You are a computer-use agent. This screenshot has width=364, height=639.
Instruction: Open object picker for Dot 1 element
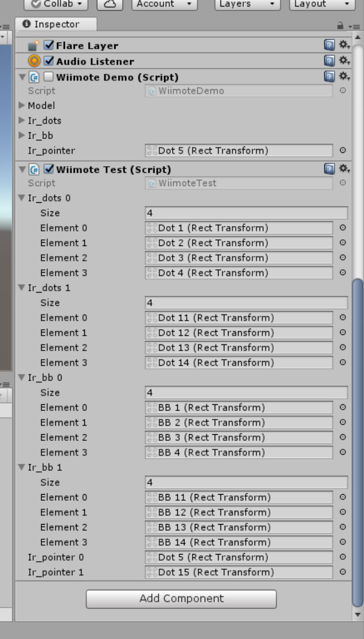tap(343, 227)
